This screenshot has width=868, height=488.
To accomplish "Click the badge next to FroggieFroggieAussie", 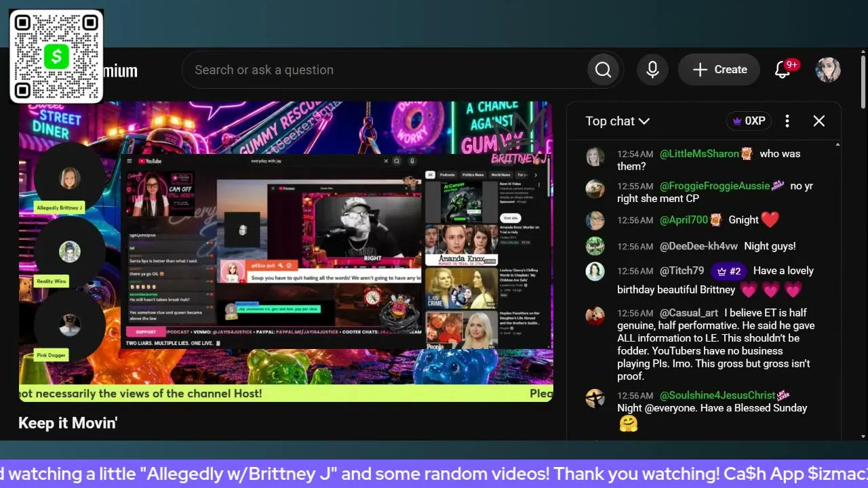I will pos(778,186).
